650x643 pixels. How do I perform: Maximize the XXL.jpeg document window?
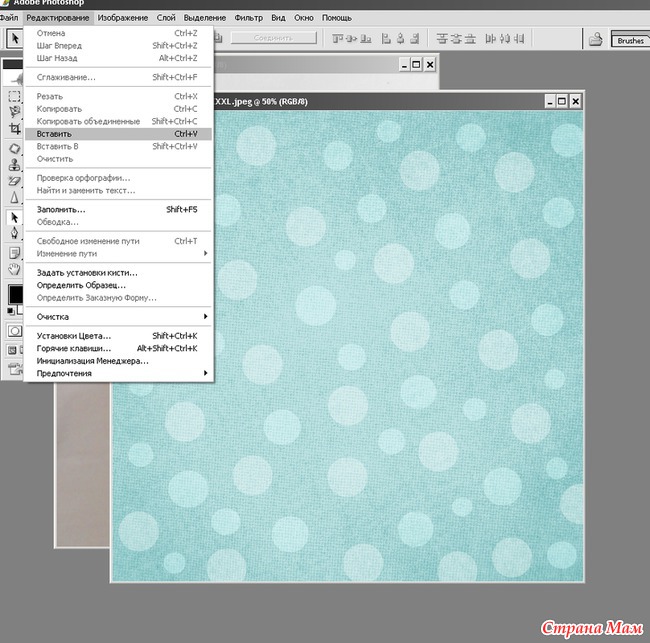pyautogui.click(x=562, y=101)
